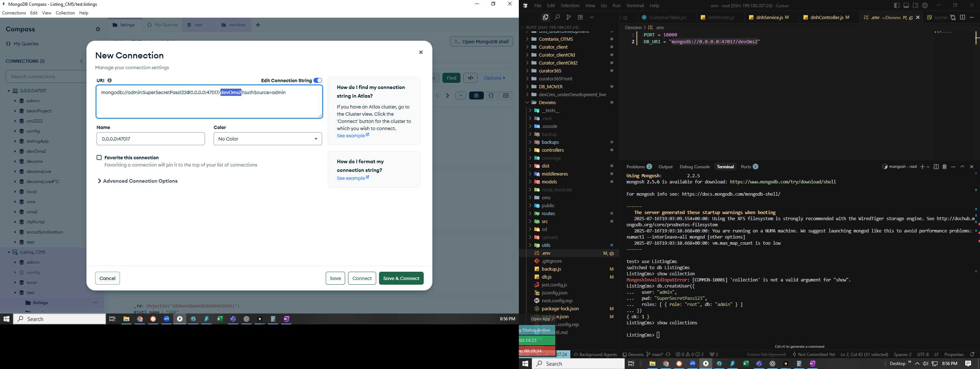
Task: Toggle Edit Connection String switch
Action: click(x=318, y=80)
